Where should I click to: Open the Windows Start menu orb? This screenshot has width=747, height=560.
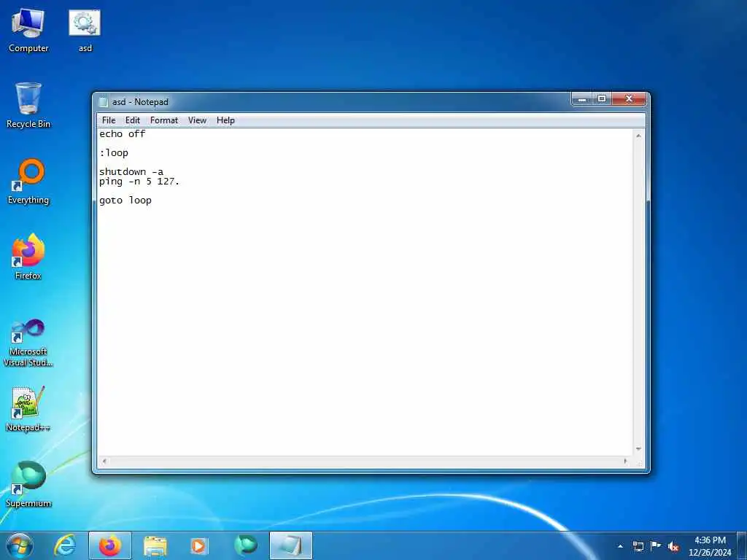[20, 545]
